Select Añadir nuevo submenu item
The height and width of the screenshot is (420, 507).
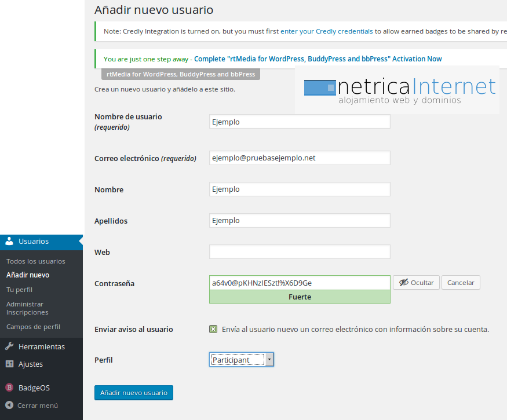pos(28,275)
